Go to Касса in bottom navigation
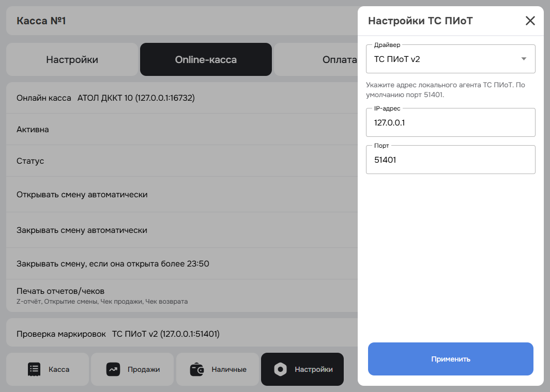 coord(48,369)
